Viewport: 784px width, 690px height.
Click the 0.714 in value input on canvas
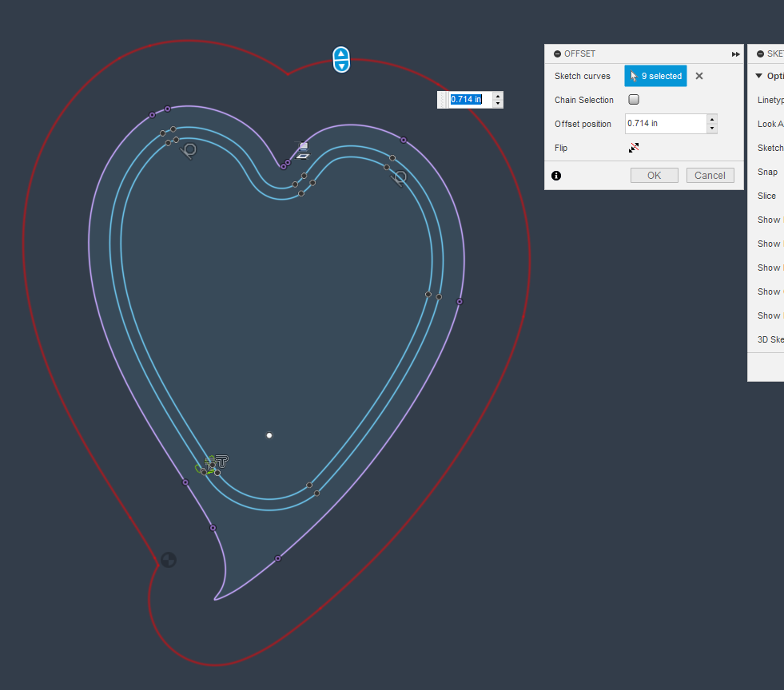pyautogui.click(x=467, y=99)
